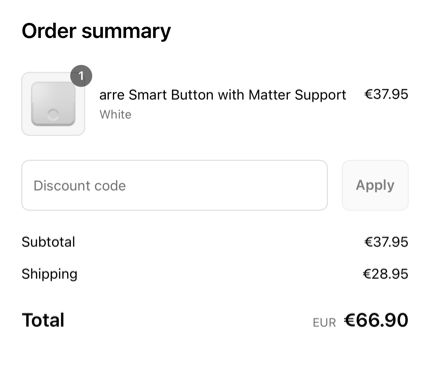Select the Discount code placeholder text
This screenshot has width=430, height=370.
[80, 186]
